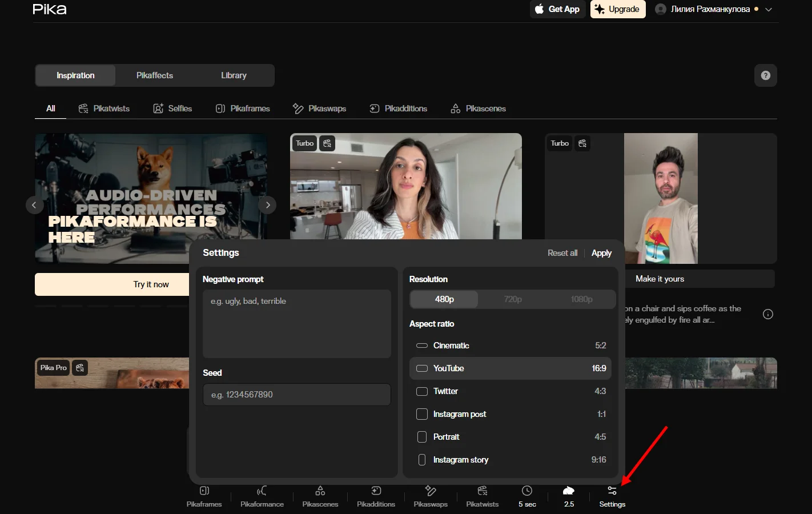Open the Pika Pro video thumbnail

pos(112,373)
